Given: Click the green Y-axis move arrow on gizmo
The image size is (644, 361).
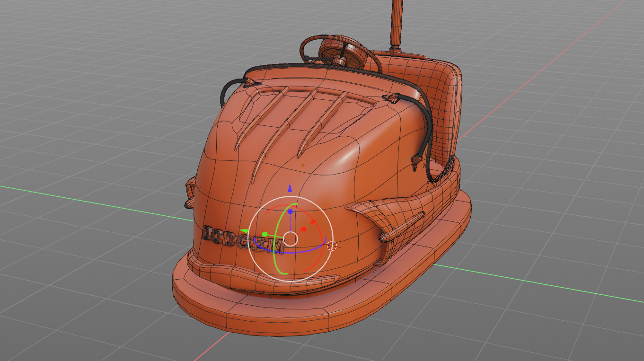Looking at the screenshot, I should click(244, 231).
